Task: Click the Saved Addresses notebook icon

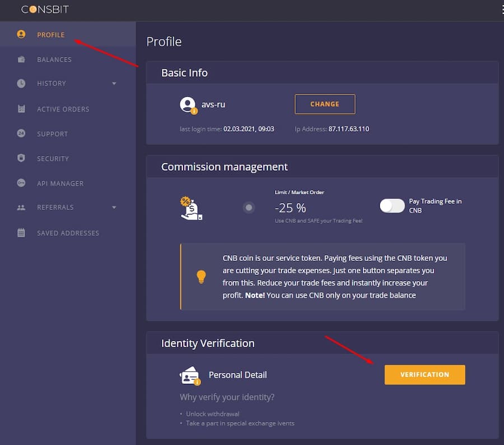Action: pyautogui.click(x=21, y=233)
